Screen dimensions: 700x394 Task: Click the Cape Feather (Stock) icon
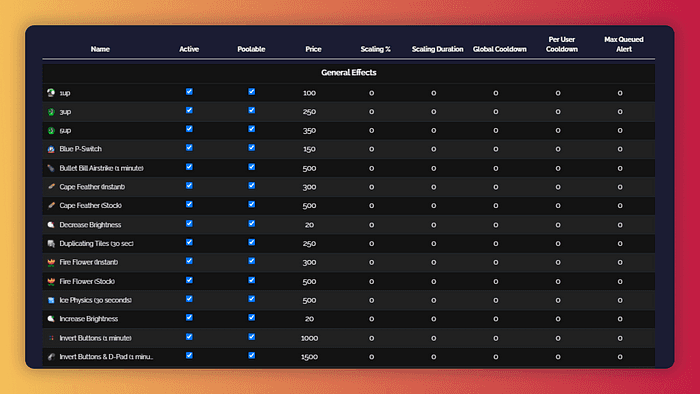pos(51,205)
